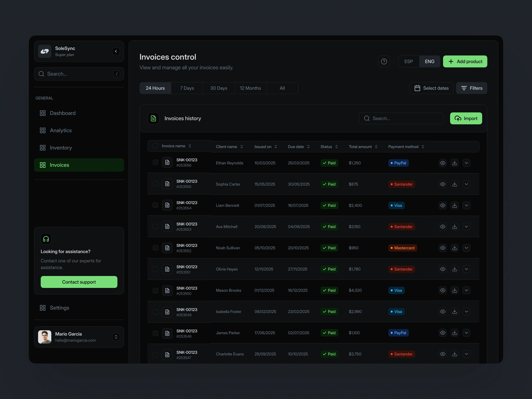The image size is (532, 399).
Task: Open calendar icon in Select dates
Action: tap(417, 88)
